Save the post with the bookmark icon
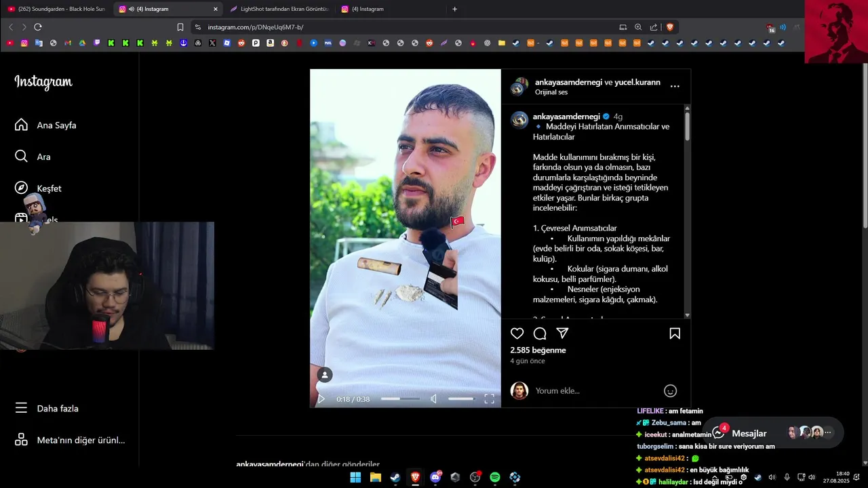 point(675,333)
